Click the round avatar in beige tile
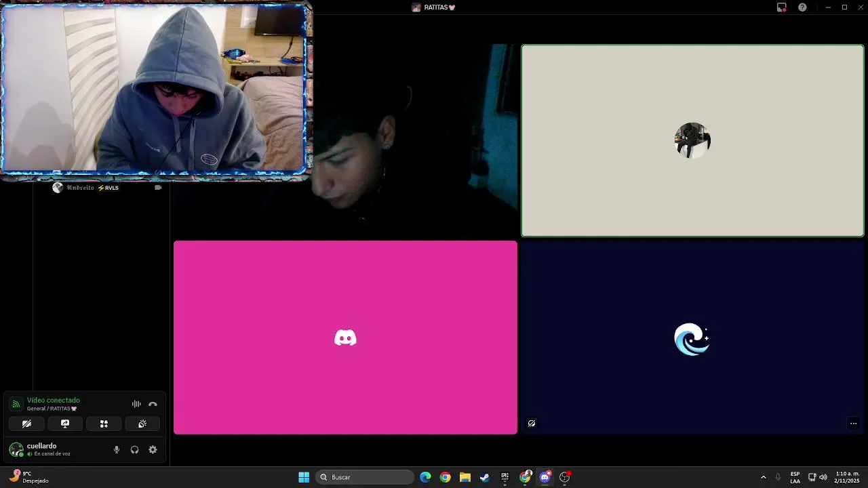 (692, 140)
